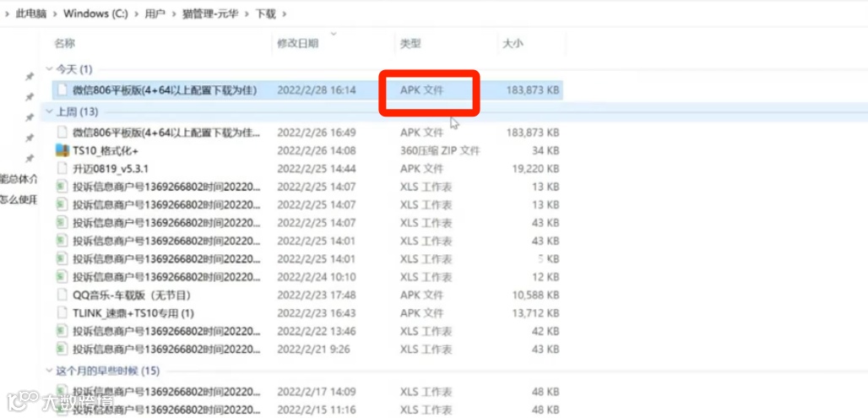Click the XLS icon of file modified 2022/2/24 10:10

click(62, 277)
